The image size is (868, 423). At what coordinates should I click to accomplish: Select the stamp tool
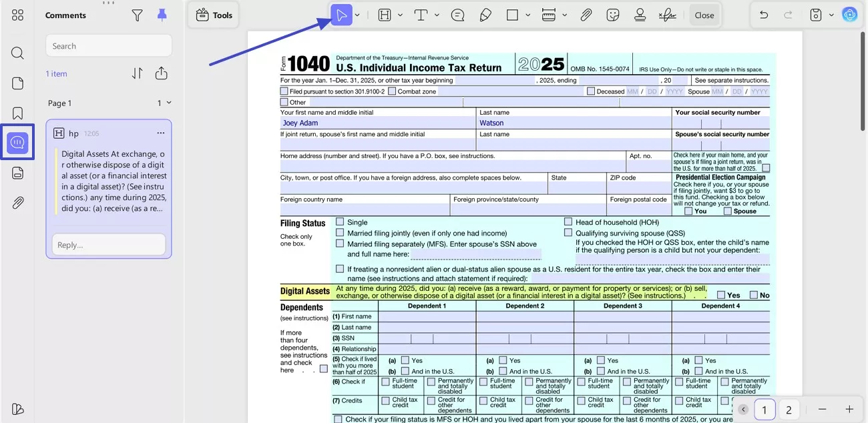(640, 15)
